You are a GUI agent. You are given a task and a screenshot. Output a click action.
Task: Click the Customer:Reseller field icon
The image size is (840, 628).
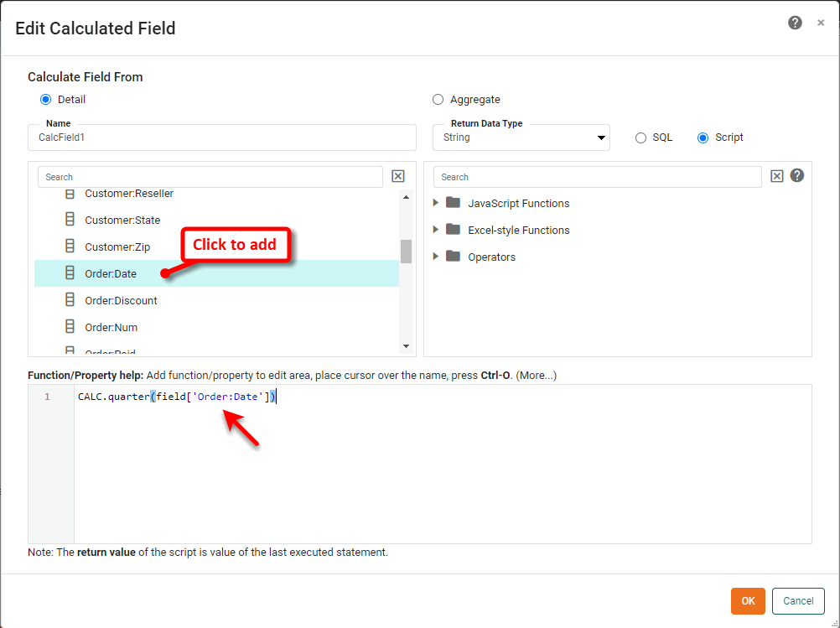tap(69, 193)
